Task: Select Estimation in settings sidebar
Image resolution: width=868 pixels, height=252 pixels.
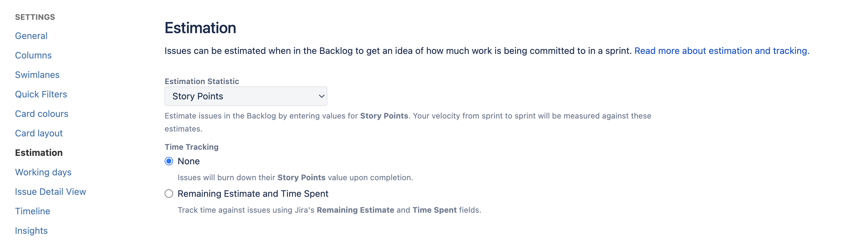Action: pos(39,153)
